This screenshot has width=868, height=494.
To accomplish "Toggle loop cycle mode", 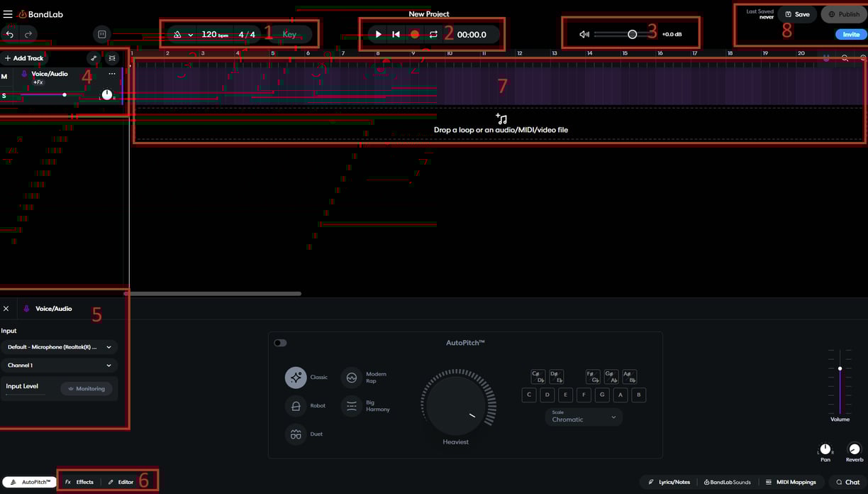I will (433, 34).
